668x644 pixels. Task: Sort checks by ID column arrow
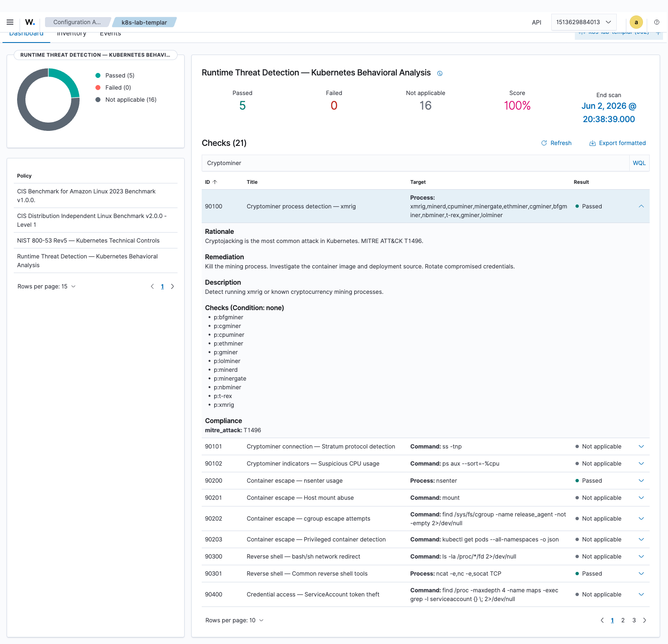215,182
